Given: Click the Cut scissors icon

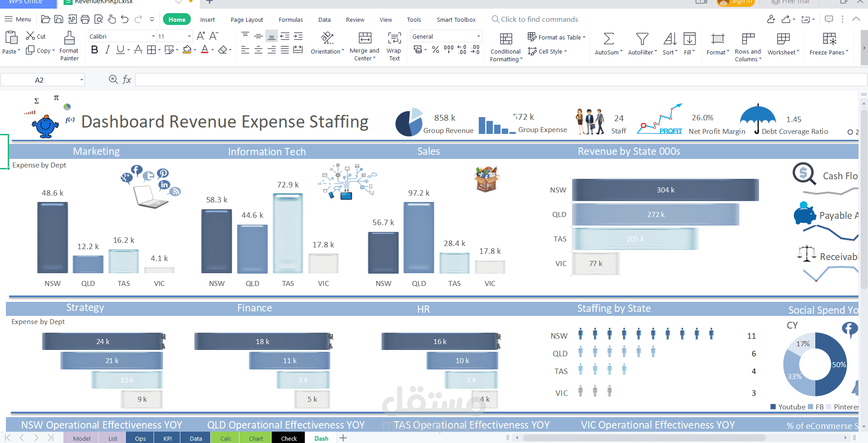Looking at the screenshot, I should pyautogui.click(x=30, y=36).
